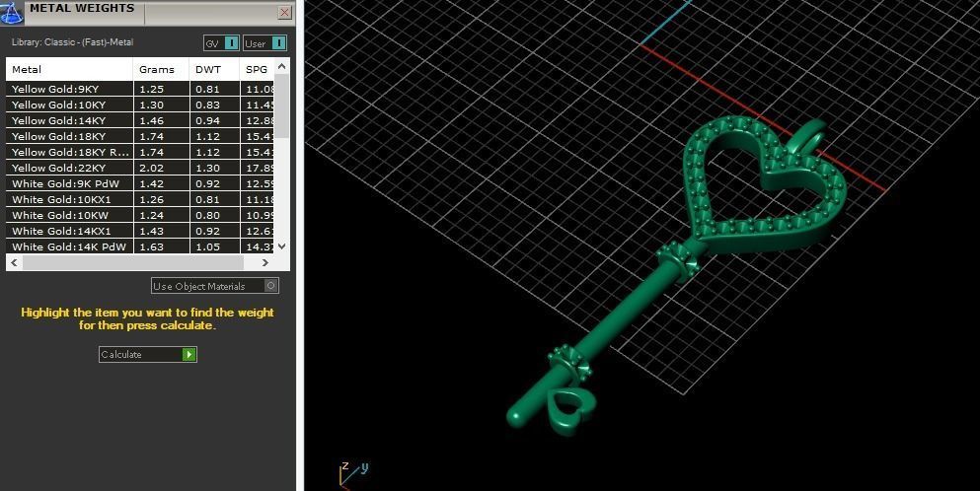Sort by the DWT column header

pyautogui.click(x=214, y=69)
